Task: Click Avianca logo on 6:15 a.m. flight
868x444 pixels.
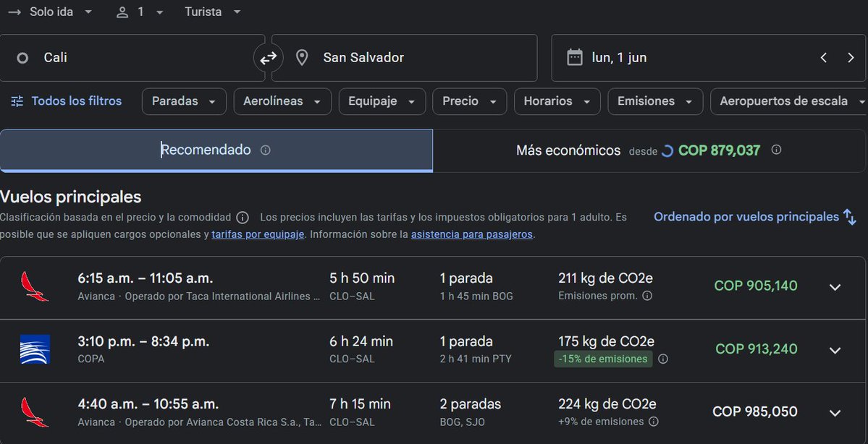Action: [34, 286]
